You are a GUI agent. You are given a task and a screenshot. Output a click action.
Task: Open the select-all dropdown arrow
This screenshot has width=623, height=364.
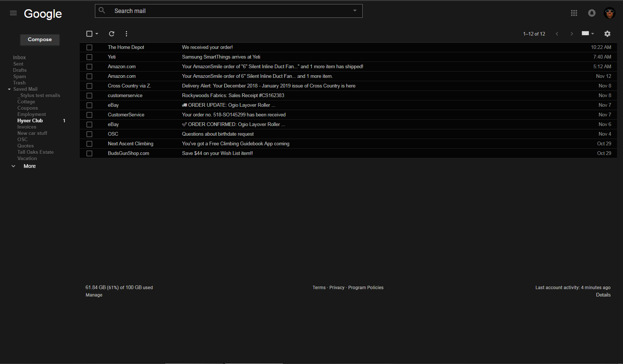pos(97,34)
